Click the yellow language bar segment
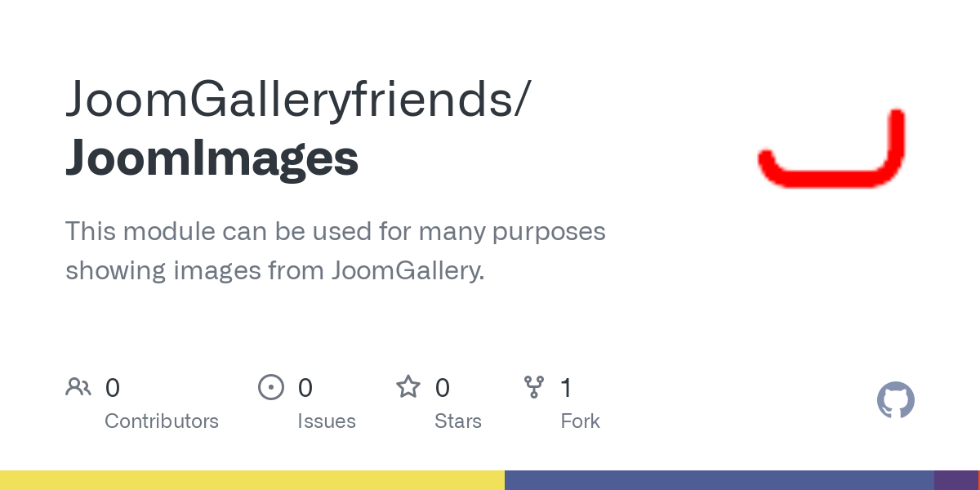 tap(252, 480)
